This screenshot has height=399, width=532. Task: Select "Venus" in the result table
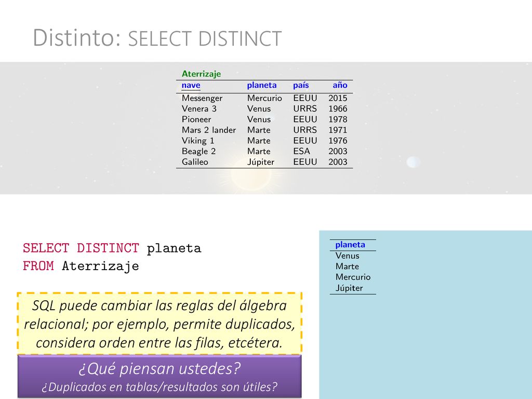point(347,256)
